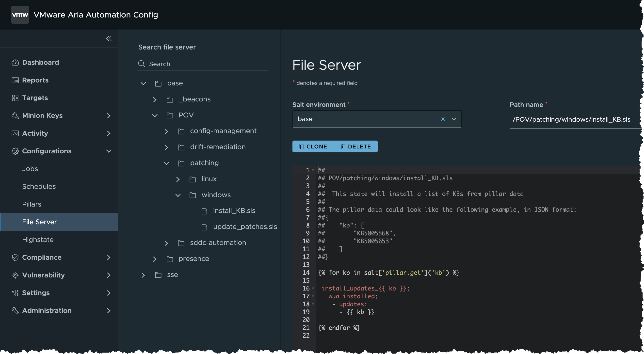Expand the linux folder chevron
The width and height of the screenshot is (644, 354).
coord(177,179)
